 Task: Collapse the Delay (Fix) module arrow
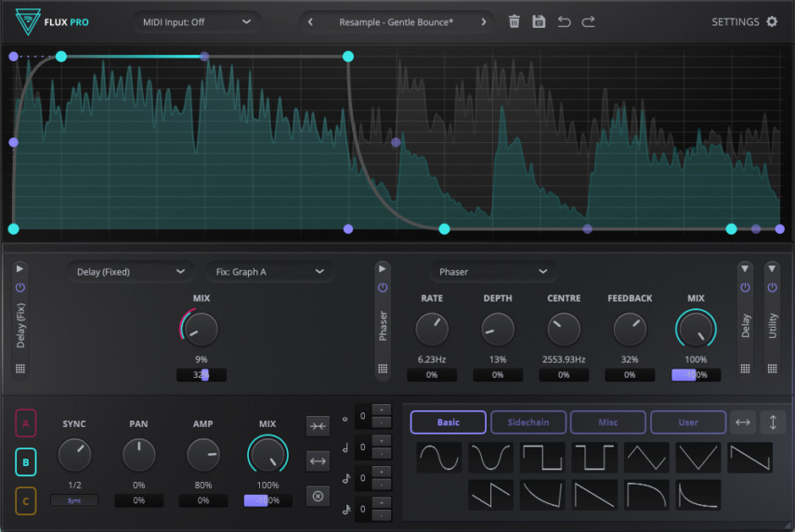[20, 268]
